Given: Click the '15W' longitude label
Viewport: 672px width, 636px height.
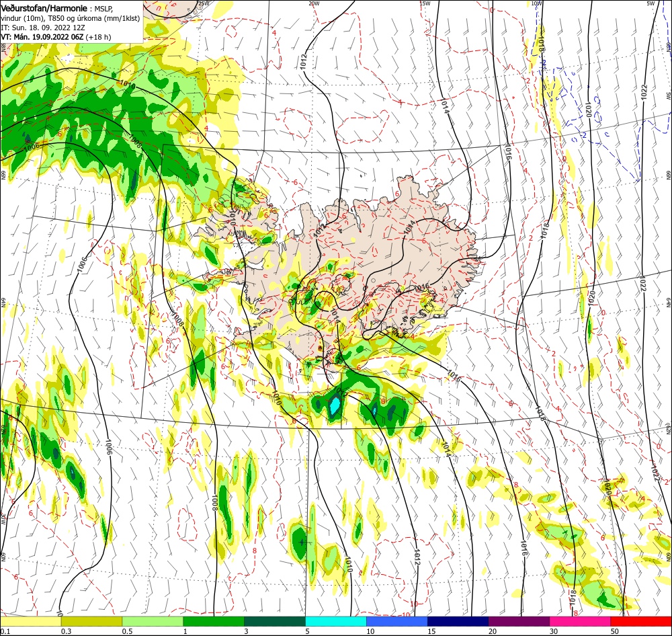Looking at the screenshot, I should [x=425, y=3].
